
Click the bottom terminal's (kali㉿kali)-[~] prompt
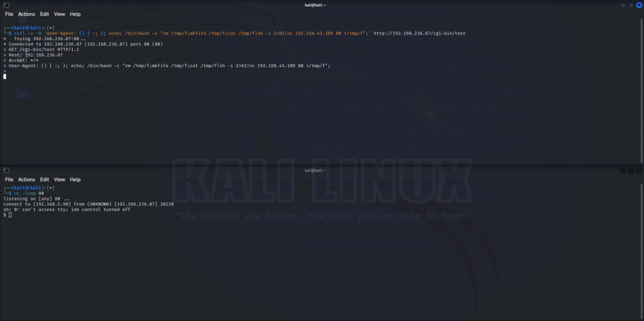coord(29,188)
